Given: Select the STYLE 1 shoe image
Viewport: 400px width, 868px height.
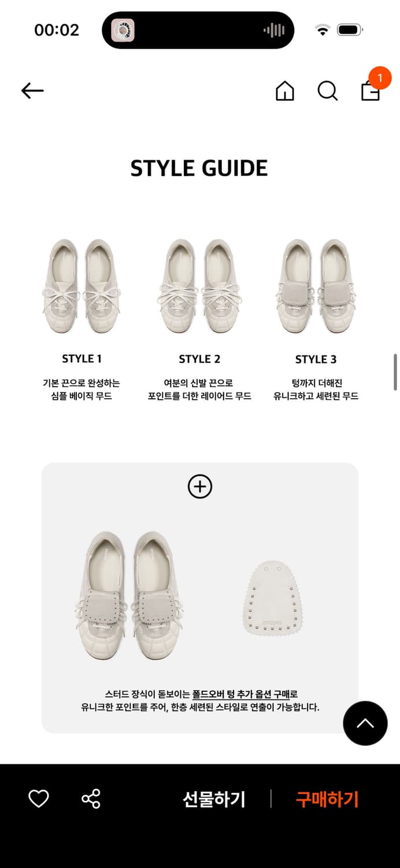Looking at the screenshot, I should (x=82, y=286).
